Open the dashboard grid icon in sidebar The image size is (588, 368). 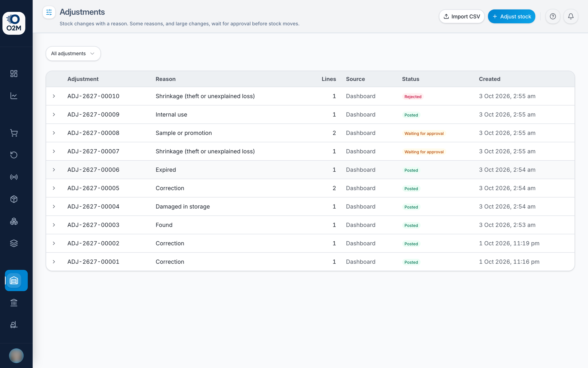coord(14,74)
